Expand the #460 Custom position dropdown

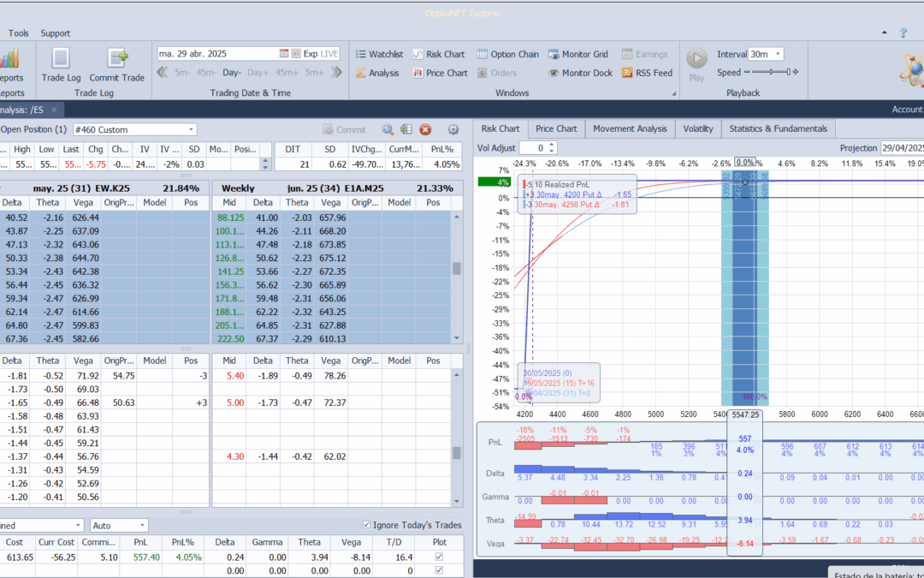click(191, 130)
